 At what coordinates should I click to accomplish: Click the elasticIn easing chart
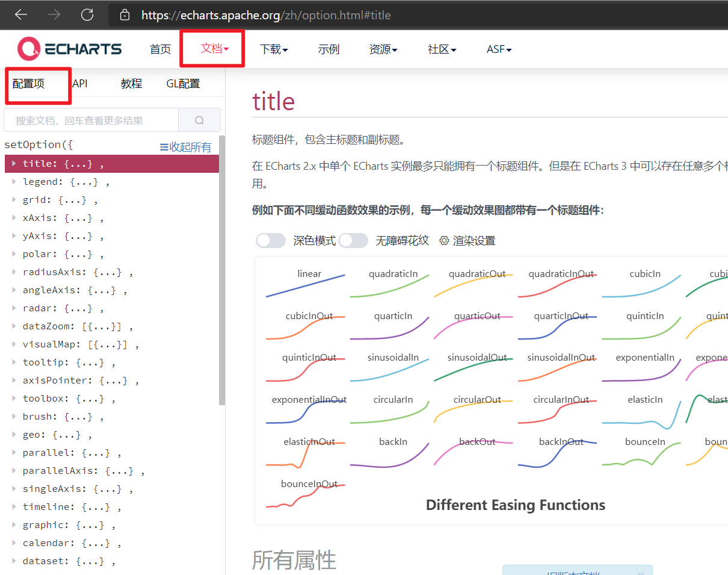tap(641, 412)
